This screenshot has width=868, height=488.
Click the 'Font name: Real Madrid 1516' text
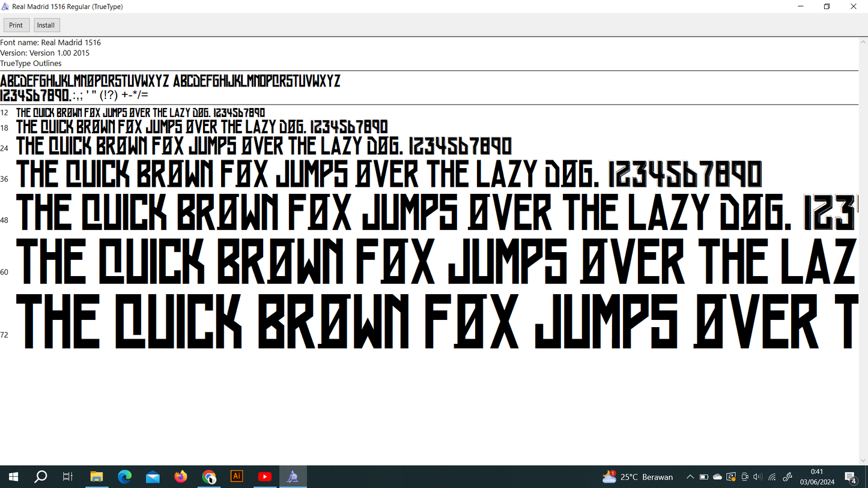click(50, 43)
